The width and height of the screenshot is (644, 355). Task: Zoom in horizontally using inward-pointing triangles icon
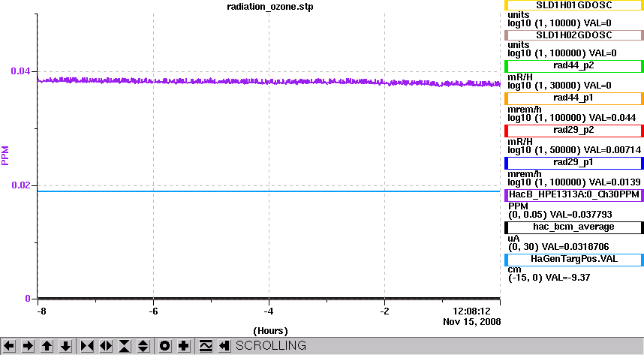pos(87,346)
